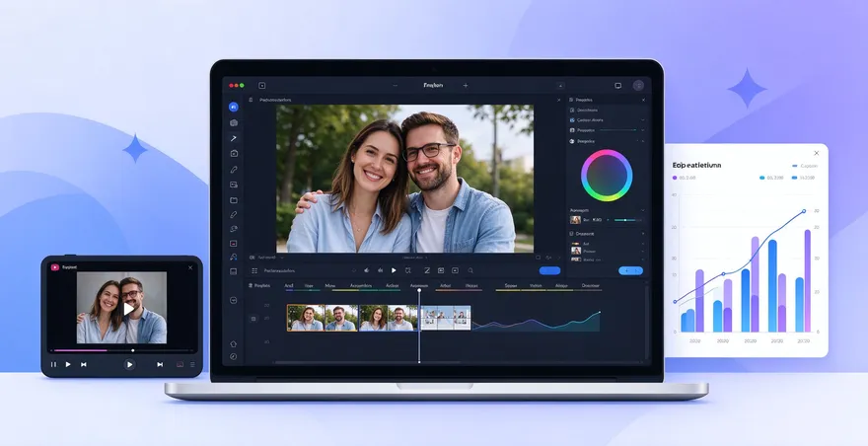Image resolution: width=868 pixels, height=446 pixels.
Task: Open the user avatar in the title bar
Action: point(638,85)
